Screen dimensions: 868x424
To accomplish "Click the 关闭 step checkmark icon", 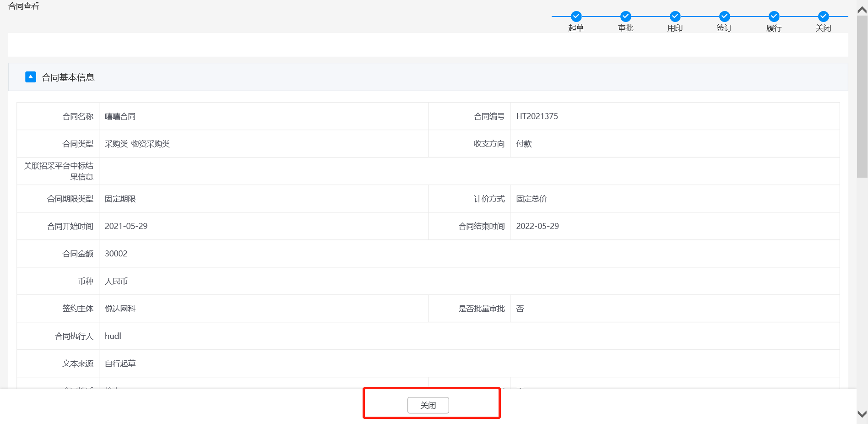I will 823,16.
